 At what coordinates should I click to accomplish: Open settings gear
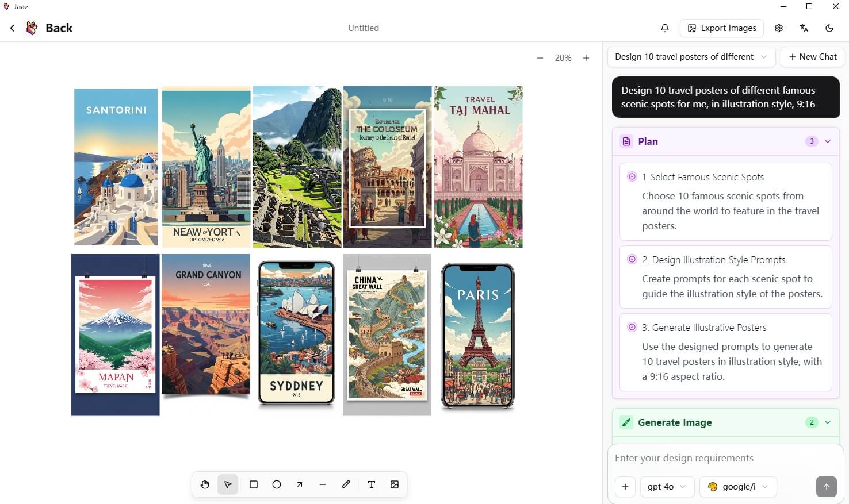(779, 28)
